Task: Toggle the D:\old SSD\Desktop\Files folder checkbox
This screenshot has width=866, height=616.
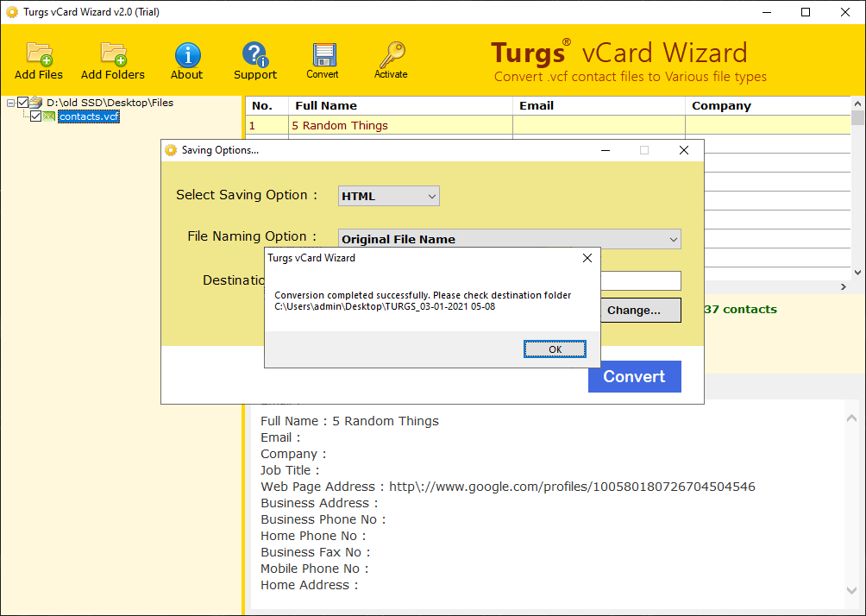Action: click(22, 102)
